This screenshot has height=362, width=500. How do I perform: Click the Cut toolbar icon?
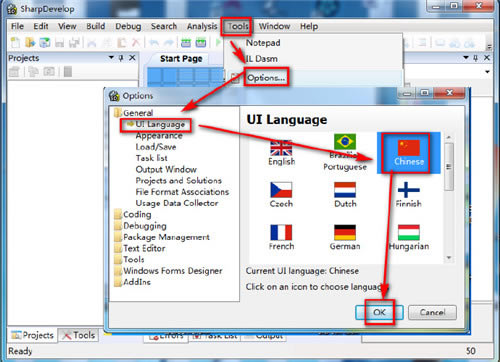click(92, 43)
